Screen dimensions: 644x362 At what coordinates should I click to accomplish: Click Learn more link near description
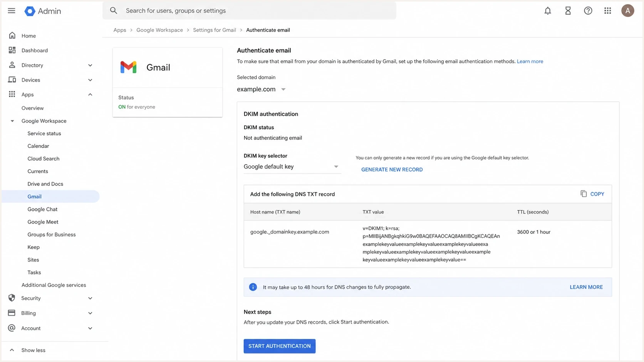coord(530,62)
